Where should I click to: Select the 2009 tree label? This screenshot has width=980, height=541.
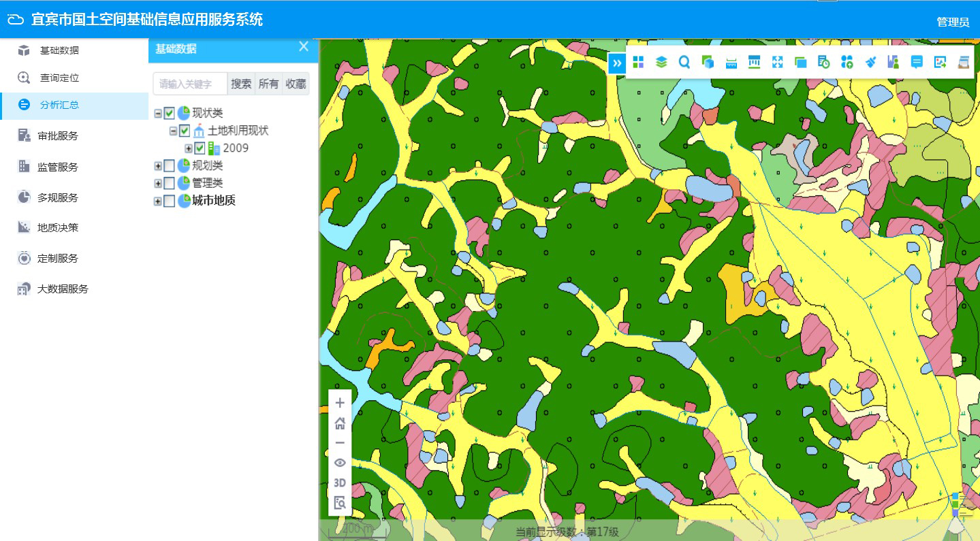236,148
